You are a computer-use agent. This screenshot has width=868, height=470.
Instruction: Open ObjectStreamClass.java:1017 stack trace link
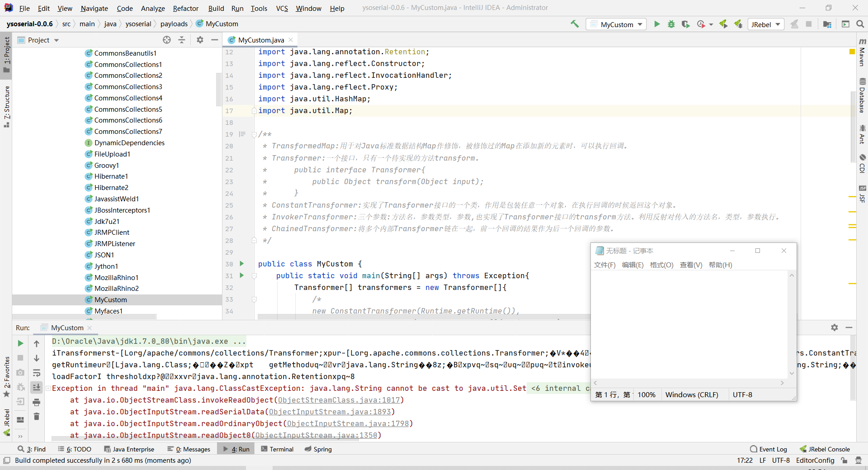point(339,400)
